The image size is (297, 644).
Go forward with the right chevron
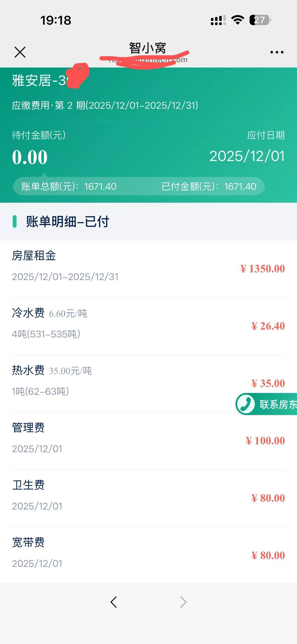coord(183,602)
